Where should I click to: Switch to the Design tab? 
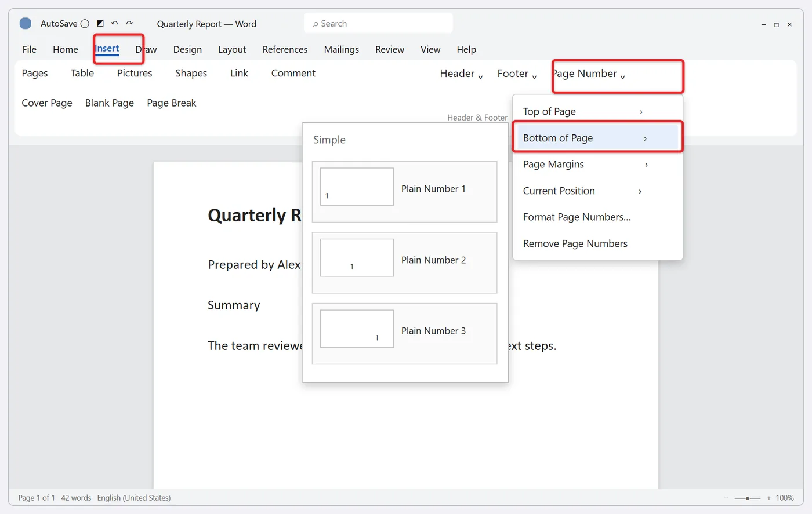tap(187, 50)
